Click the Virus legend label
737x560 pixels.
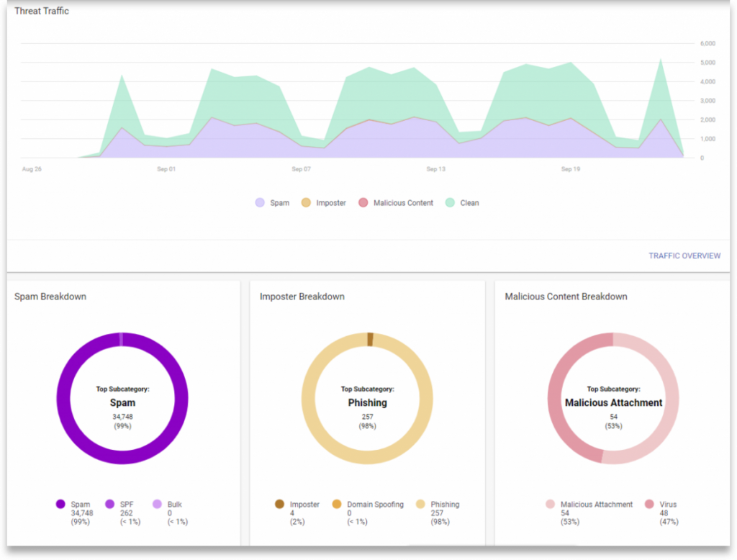(668, 505)
